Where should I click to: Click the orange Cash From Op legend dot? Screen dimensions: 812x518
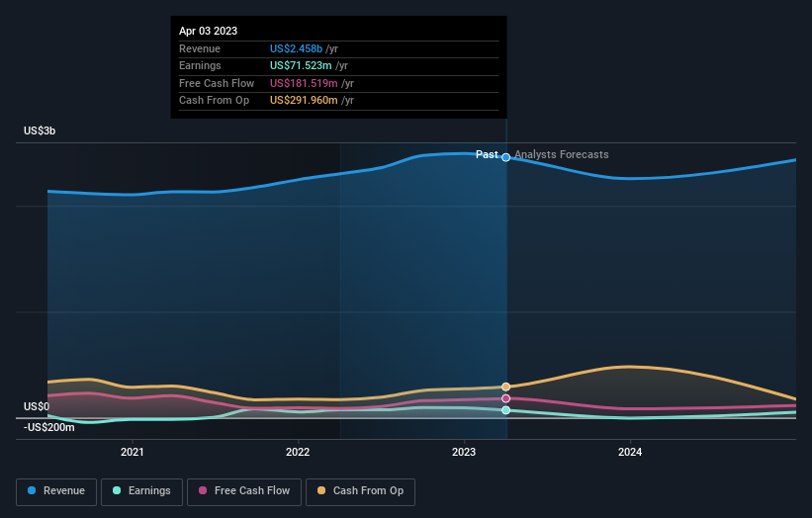321,490
